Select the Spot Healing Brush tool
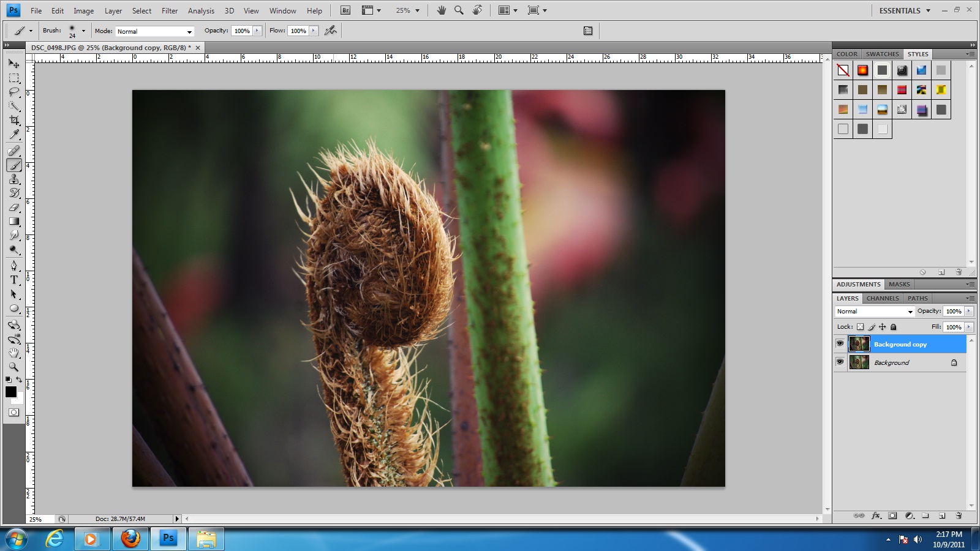980x551 pixels. tap(14, 151)
